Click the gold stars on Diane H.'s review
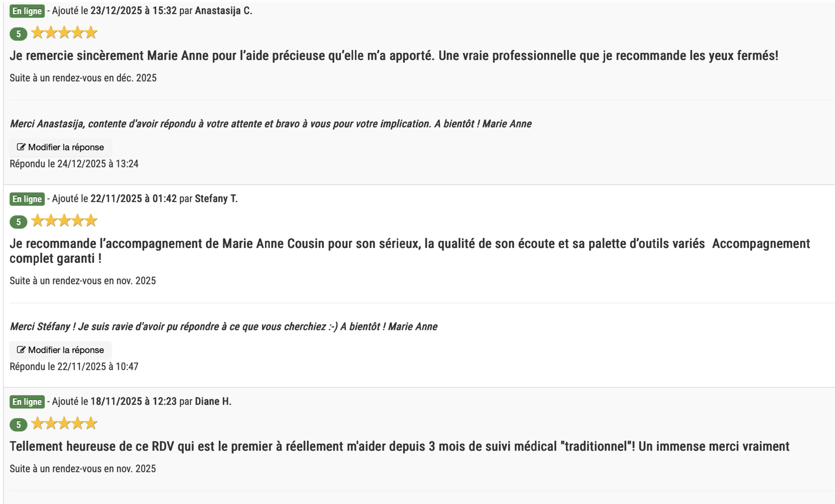Screen dimensions: 835x504 (x=64, y=423)
